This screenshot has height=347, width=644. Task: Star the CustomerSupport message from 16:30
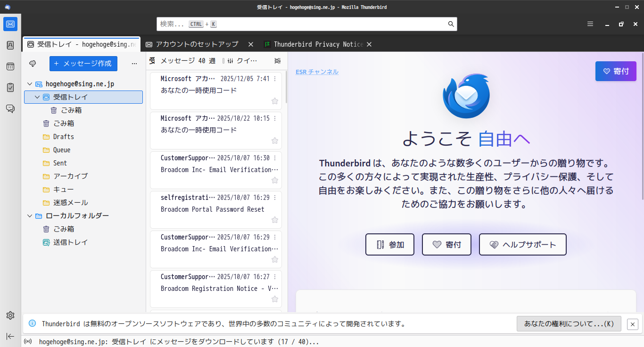click(275, 180)
